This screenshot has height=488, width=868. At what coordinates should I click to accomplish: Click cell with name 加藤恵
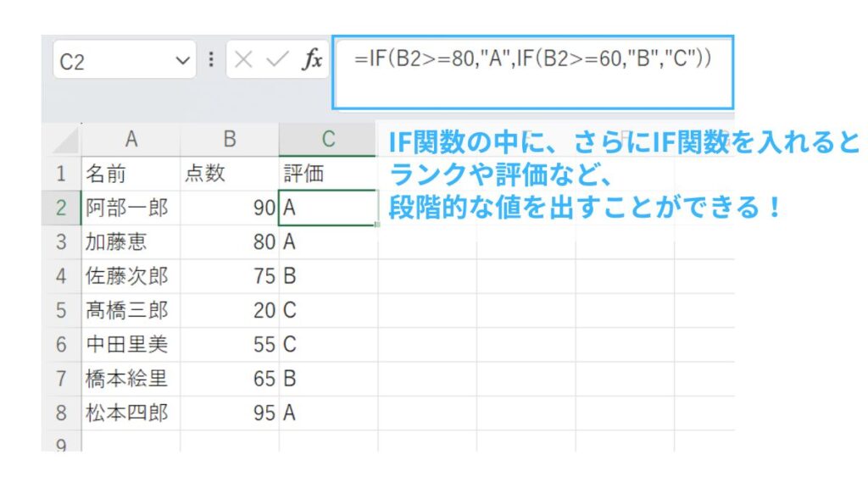coord(131,242)
